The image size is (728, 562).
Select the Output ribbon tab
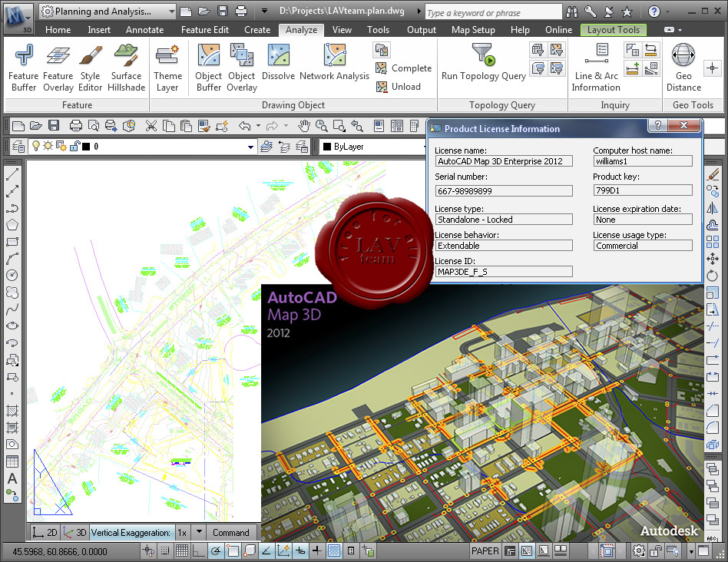pyautogui.click(x=422, y=30)
